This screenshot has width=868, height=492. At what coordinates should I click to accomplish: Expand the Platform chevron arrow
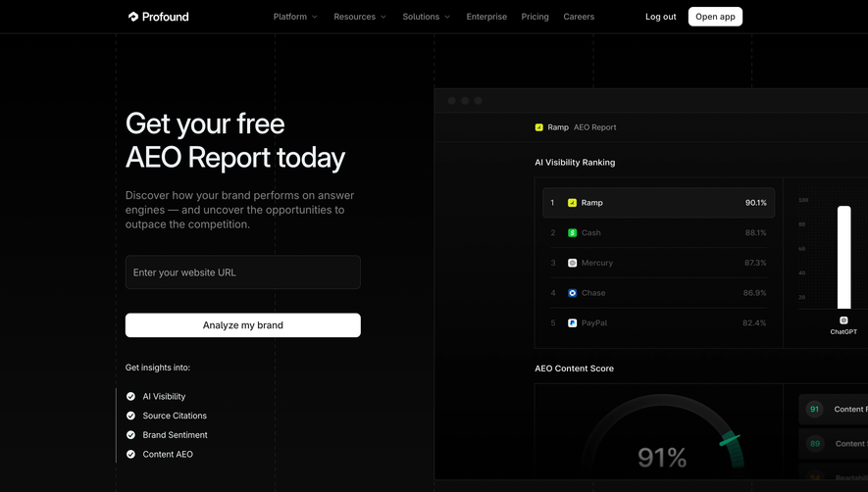pyautogui.click(x=315, y=18)
